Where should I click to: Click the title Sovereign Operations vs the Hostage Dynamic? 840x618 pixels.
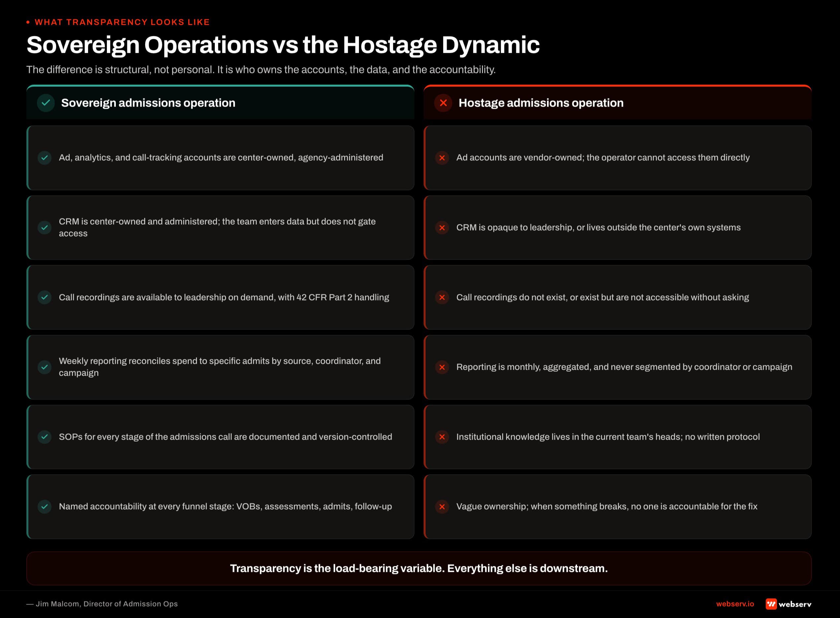coord(283,45)
